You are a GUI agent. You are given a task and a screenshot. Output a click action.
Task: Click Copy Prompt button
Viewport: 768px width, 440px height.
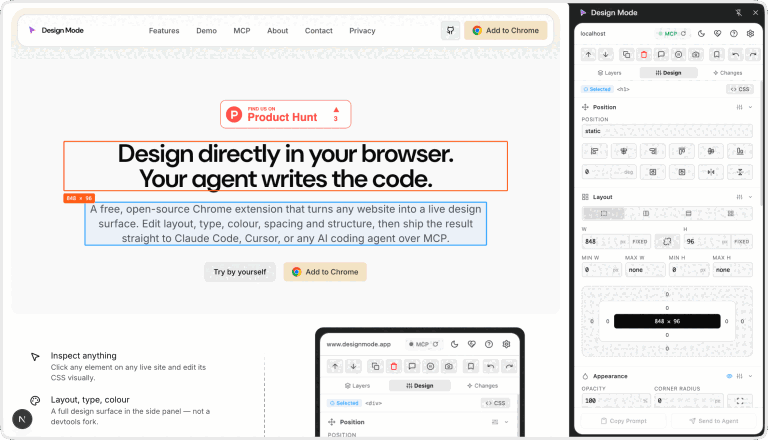tap(624, 421)
